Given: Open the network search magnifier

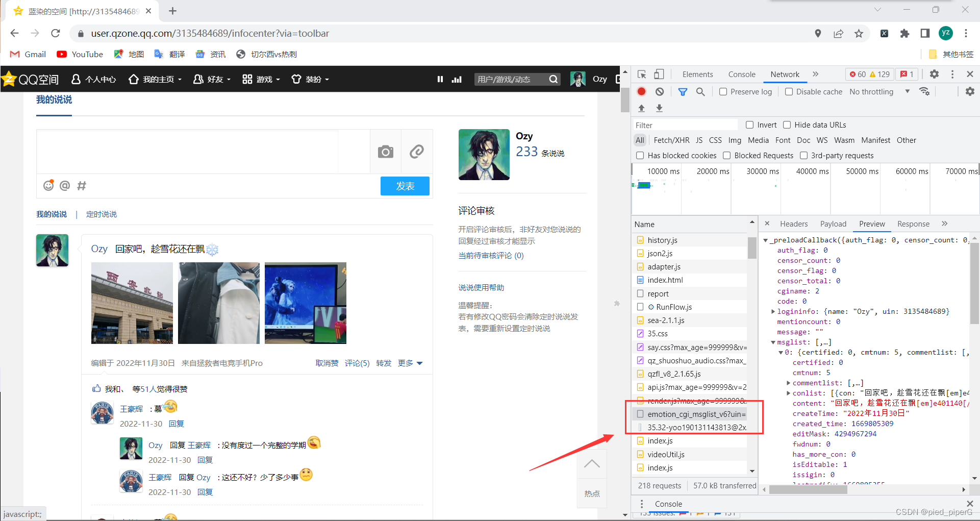Looking at the screenshot, I should [700, 91].
